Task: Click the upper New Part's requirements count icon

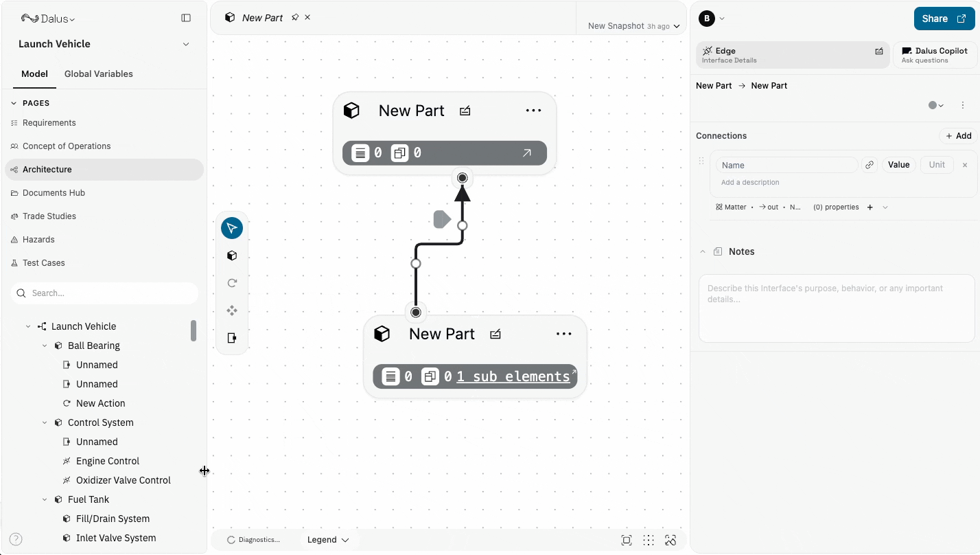Action: coord(360,153)
